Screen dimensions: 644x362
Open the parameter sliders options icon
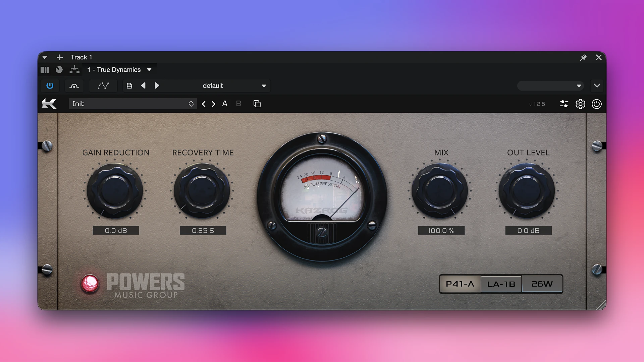tap(564, 104)
